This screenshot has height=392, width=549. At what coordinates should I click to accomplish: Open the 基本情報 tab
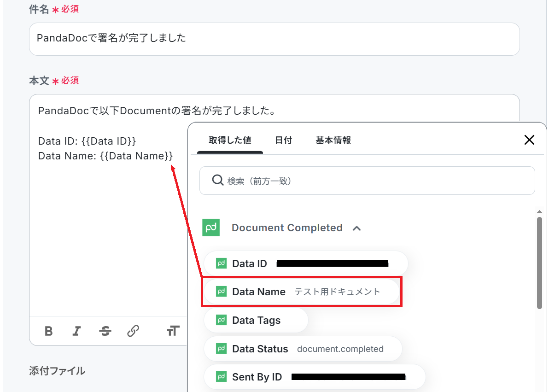pyautogui.click(x=333, y=140)
